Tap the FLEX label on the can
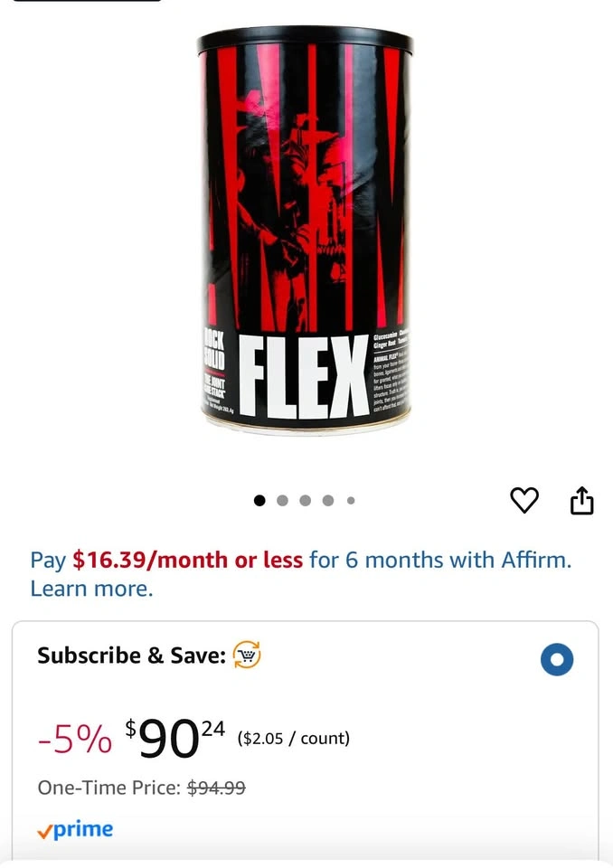The image size is (613, 868). coord(304,376)
